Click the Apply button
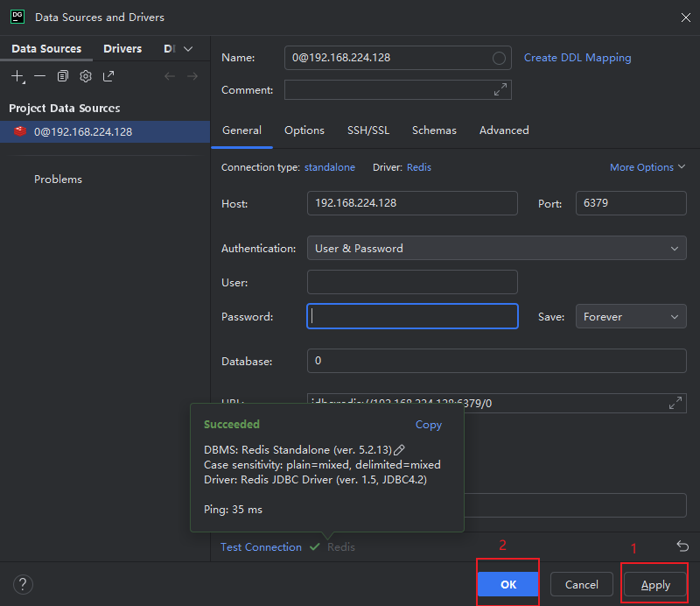Viewport: 700px width, 606px height. [x=654, y=584]
